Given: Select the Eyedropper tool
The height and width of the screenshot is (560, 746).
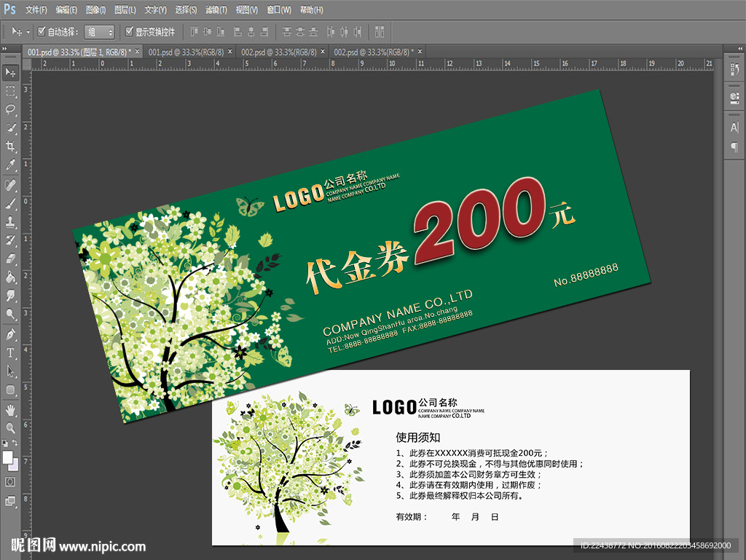Looking at the screenshot, I should coord(10,165).
